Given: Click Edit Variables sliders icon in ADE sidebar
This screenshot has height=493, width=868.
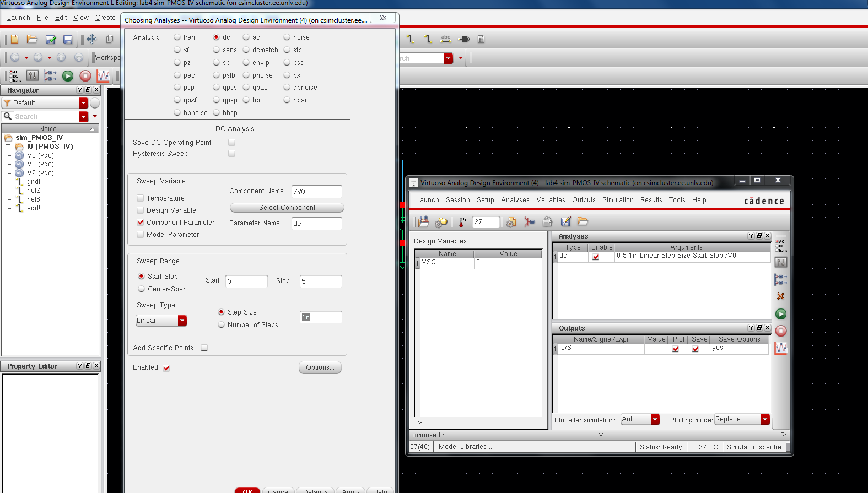Looking at the screenshot, I should click(x=781, y=262).
